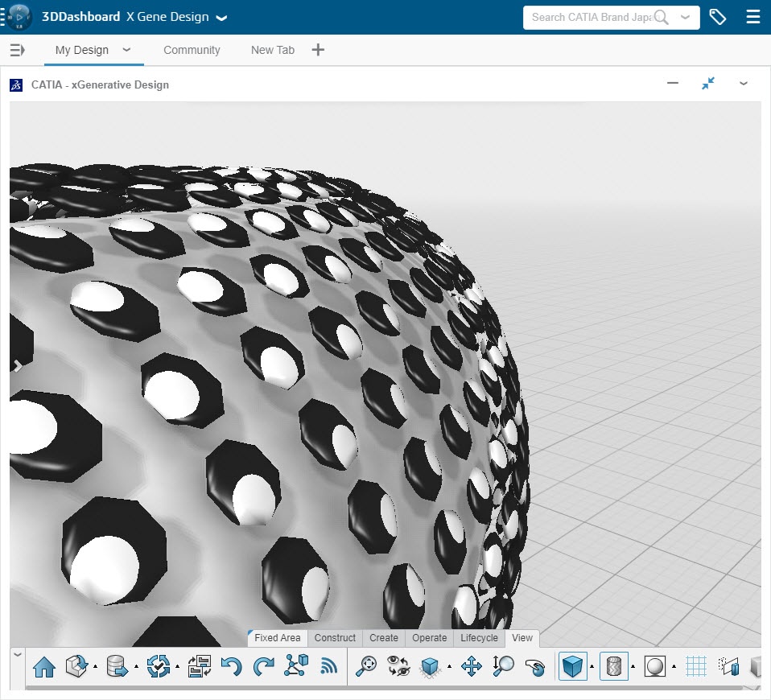Toggle the shaded blue cube view mode
The image size is (771, 700).
[573, 666]
